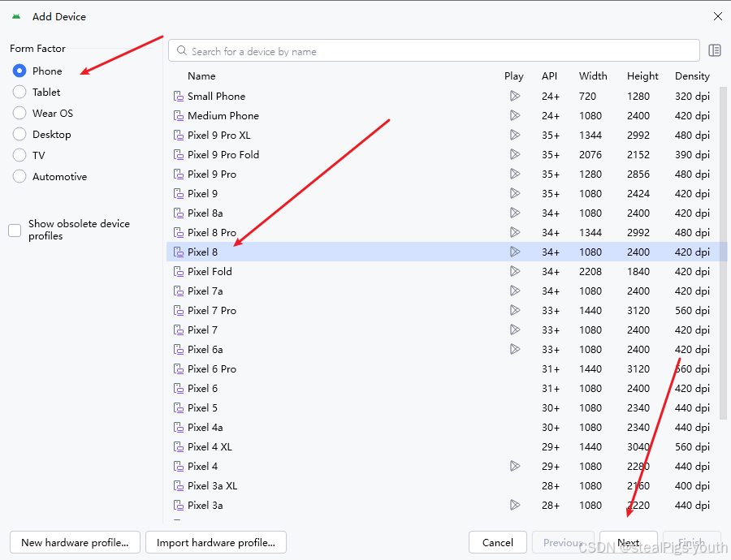Select the Pixel 3a XL name
Screen dimensions: 731x560
[x=213, y=486]
